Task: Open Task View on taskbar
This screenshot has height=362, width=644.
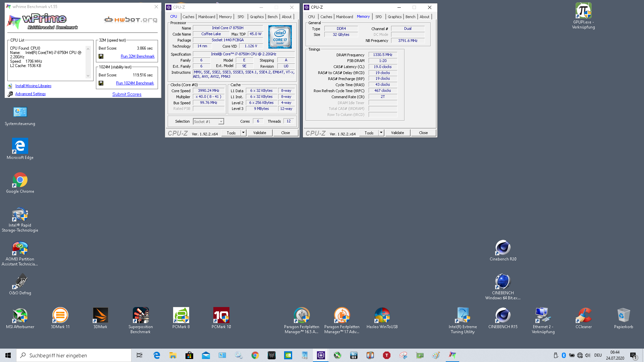Action: click(x=140, y=355)
